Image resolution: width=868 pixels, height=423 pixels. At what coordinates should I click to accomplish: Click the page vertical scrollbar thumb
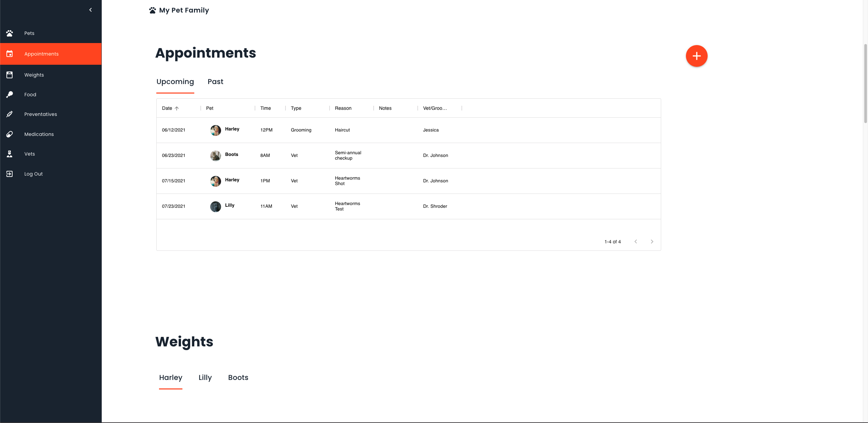click(x=865, y=83)
